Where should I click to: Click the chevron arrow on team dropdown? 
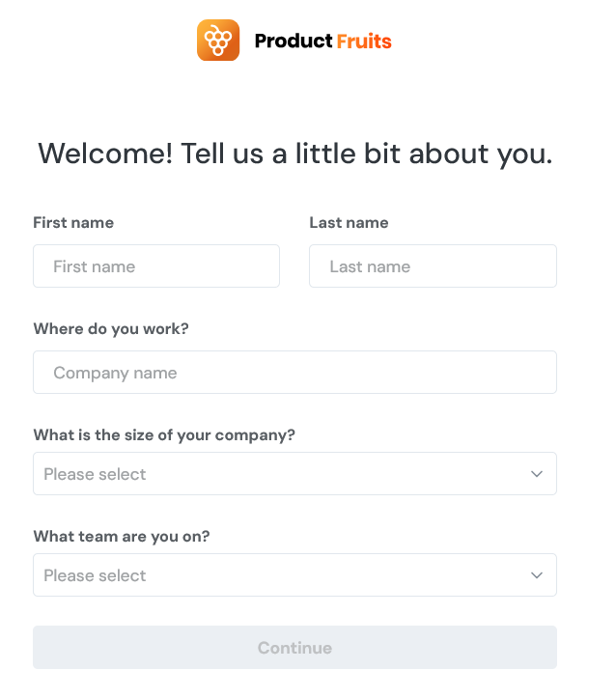pyautogui.click(x=537, y=575)
